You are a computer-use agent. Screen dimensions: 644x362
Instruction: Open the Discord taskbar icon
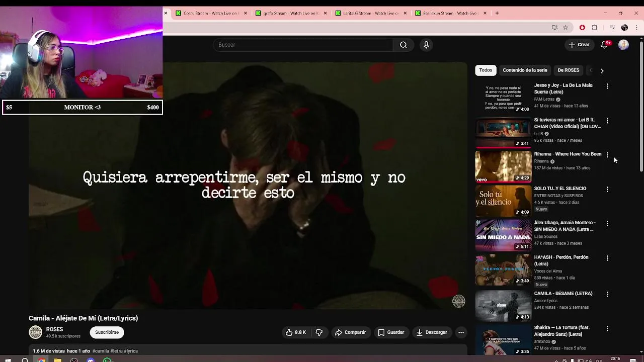pos(91,359)
